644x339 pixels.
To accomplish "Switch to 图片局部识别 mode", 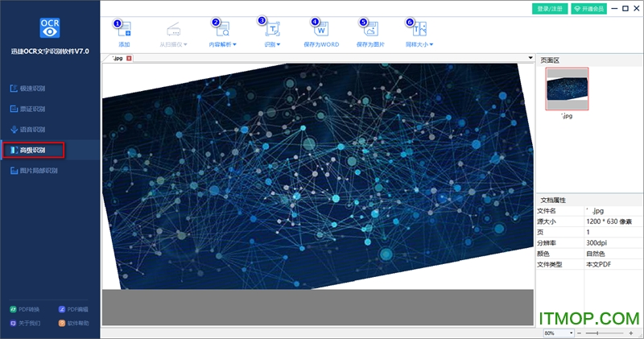I will [39, 171].
